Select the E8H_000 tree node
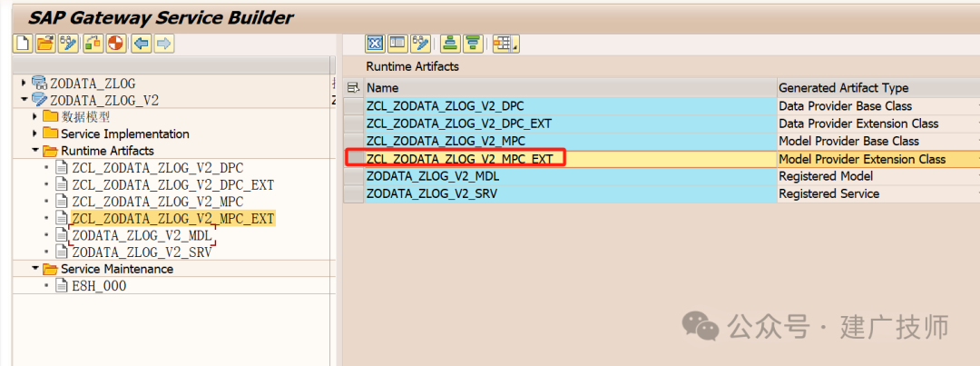Screen dimensions: 980x366 click(x=100, y=286)
